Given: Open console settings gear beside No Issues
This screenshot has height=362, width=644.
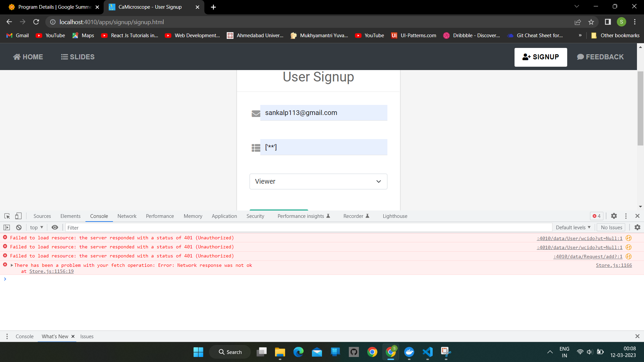Looking at the screenshot, I should coord(637,227).
